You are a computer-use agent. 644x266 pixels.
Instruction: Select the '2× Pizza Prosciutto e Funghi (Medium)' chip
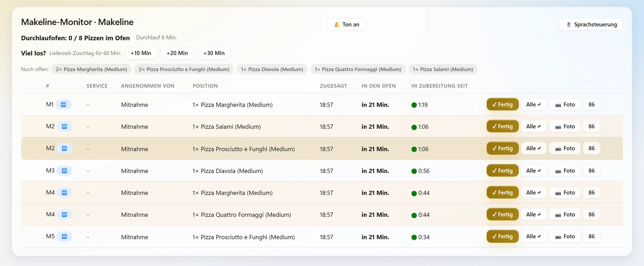point(184,69)
